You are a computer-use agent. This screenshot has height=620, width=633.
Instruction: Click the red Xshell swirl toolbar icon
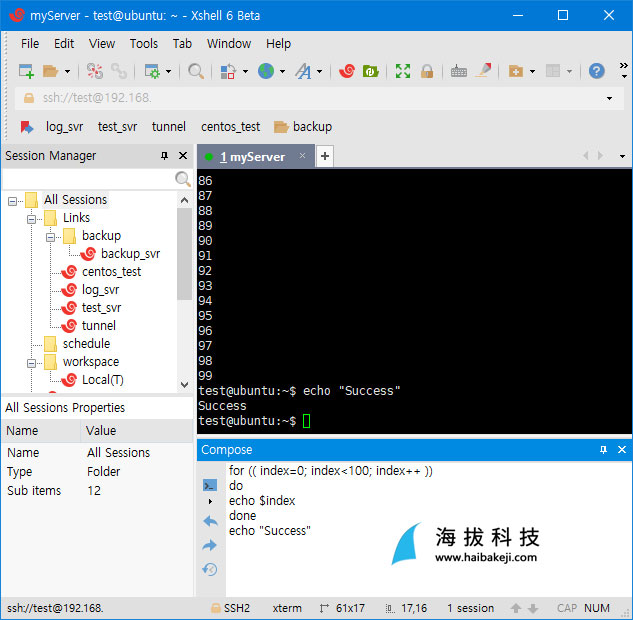pyautogui.click(x=347, y=71)
